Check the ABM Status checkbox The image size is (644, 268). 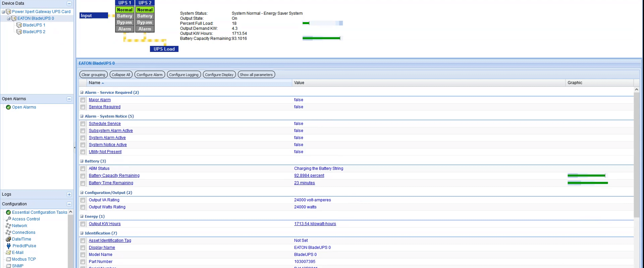click(x=83, y=169)
